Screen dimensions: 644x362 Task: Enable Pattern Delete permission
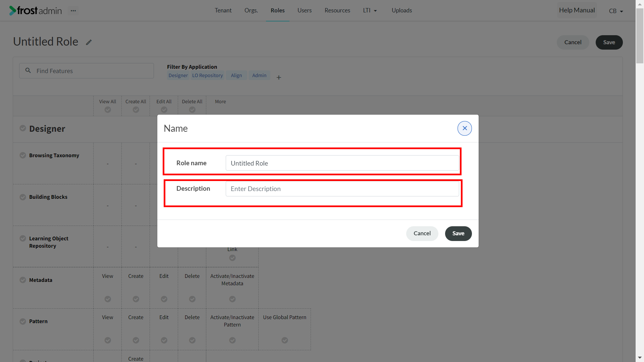coord(192,340)
